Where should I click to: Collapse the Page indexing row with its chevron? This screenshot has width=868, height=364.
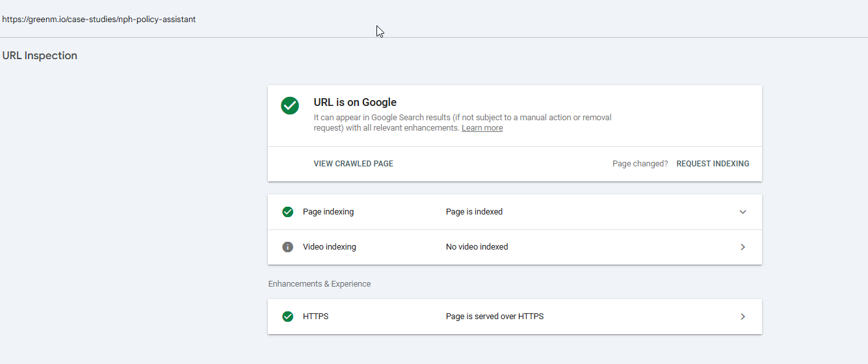[743, 212]
